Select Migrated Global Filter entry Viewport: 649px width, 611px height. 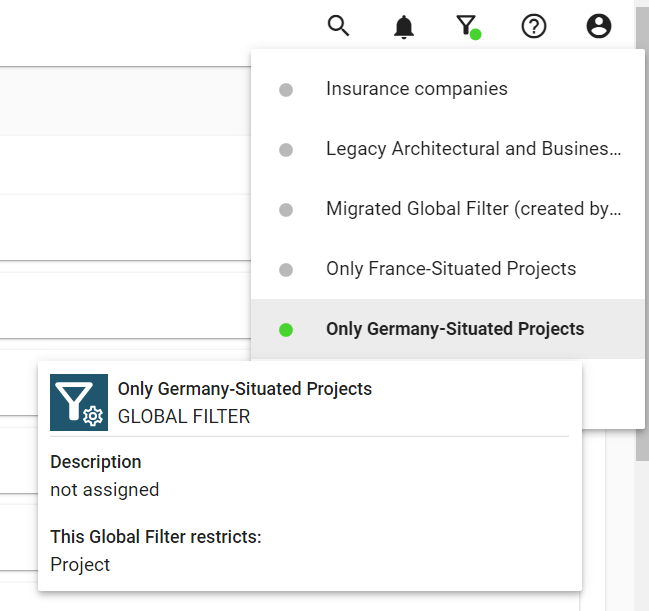point(474,209)
